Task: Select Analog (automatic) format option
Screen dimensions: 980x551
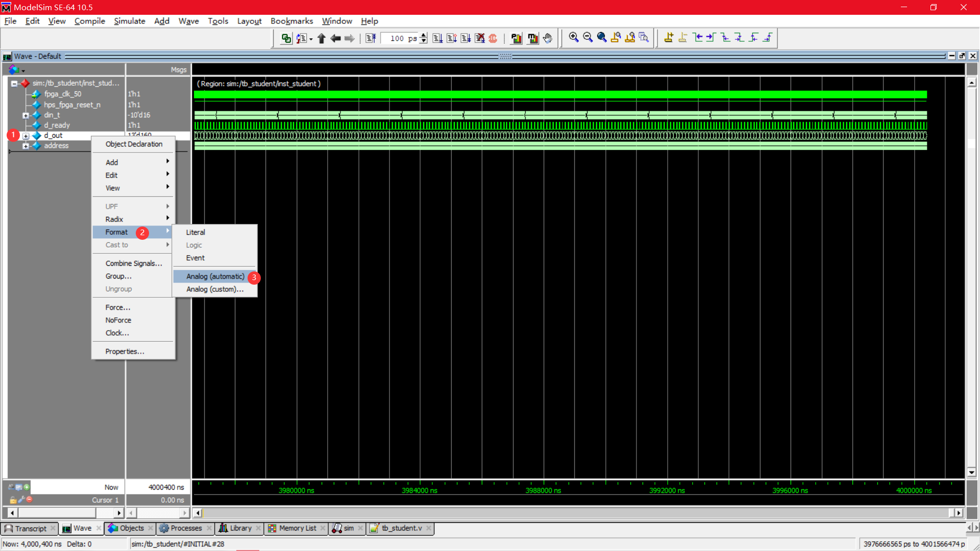Action: (x=215, y=276)
